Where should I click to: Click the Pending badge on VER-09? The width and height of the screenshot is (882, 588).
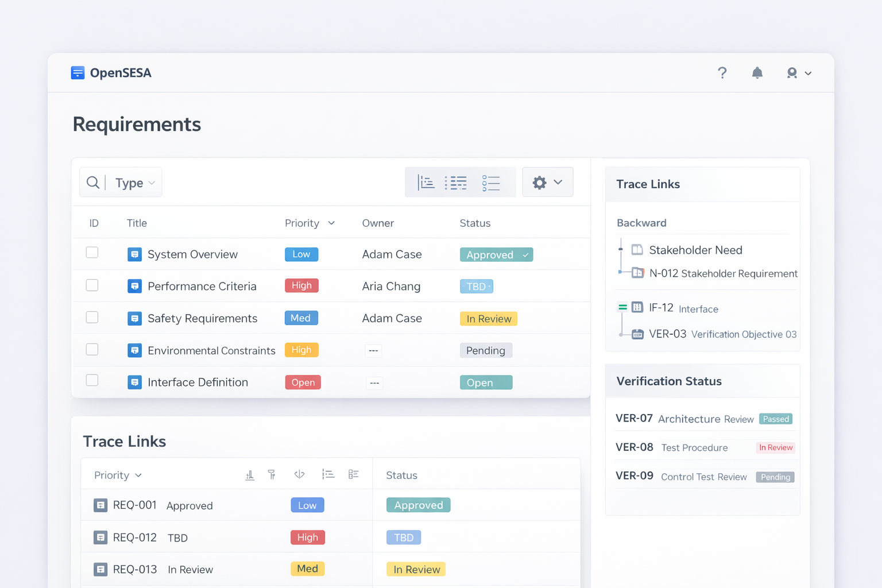(775, 477)
